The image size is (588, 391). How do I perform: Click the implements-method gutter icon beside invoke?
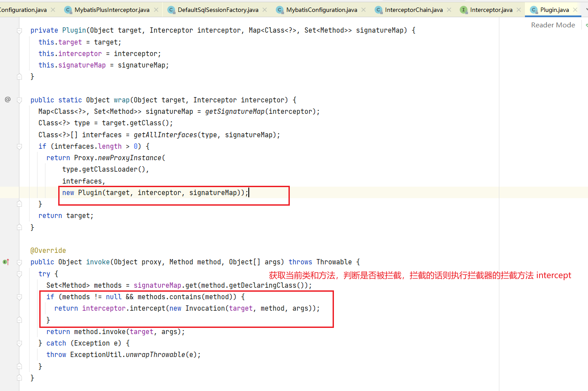[6, 262]
